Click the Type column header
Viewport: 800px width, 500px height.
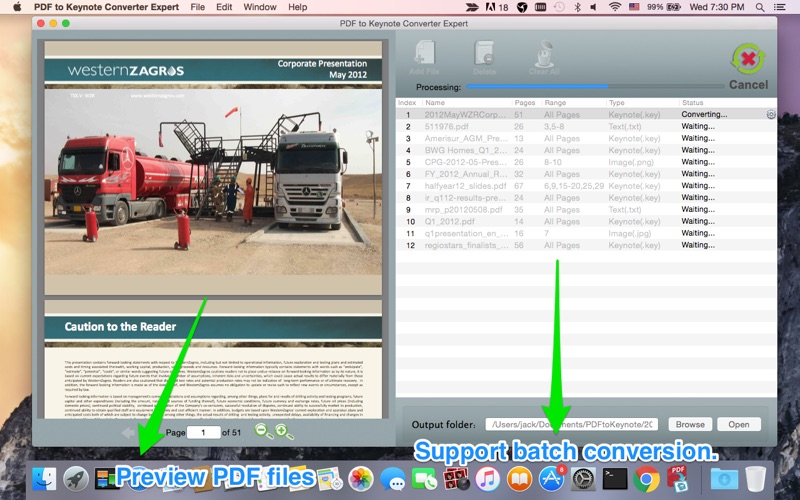[616, 103]
